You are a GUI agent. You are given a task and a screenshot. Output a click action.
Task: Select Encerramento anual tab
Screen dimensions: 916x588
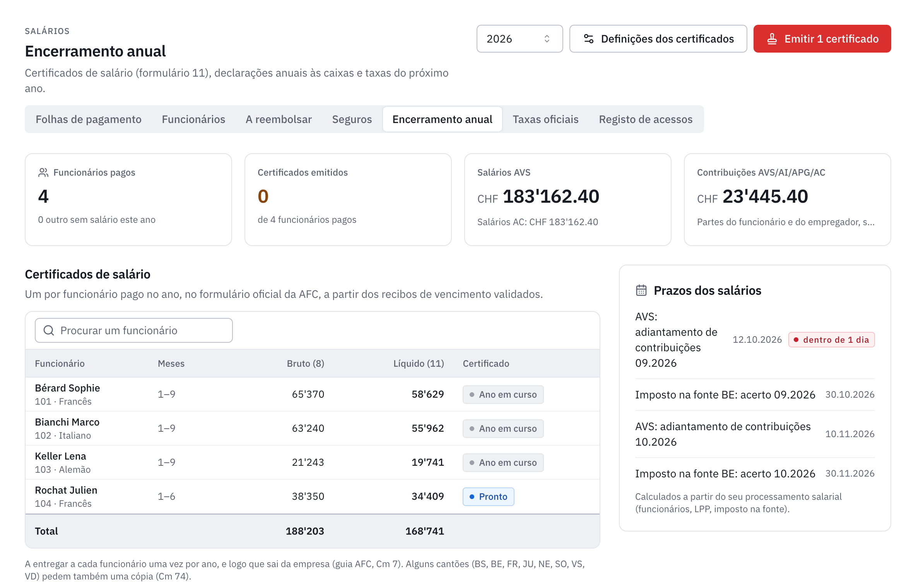click(x=443, y=119)
